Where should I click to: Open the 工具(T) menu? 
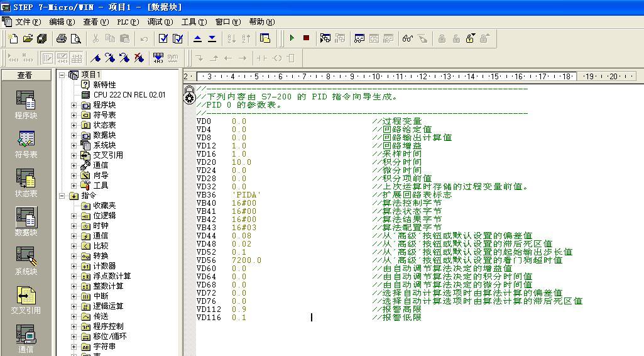[x=194, y=22]
